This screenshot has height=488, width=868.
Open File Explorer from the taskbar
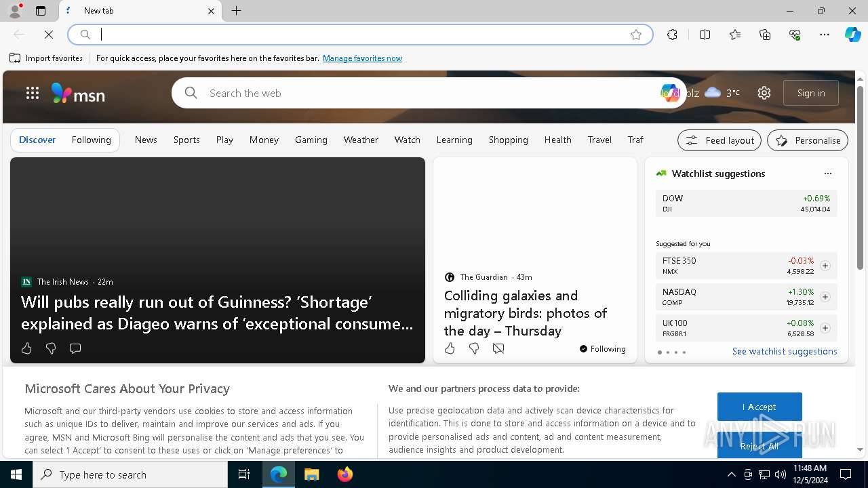311,474
